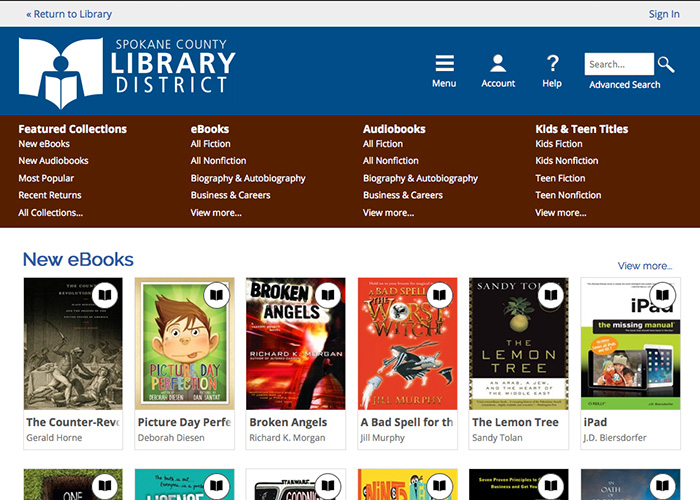Screen dimensions: 700x500
Task: Expand View more under Kids & Teen Titles
Action: 561,212
